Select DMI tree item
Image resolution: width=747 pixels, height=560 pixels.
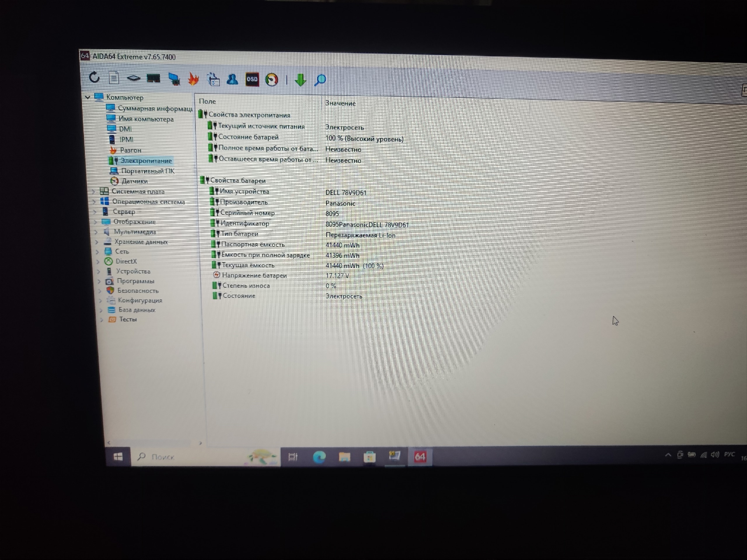point(120,129)
